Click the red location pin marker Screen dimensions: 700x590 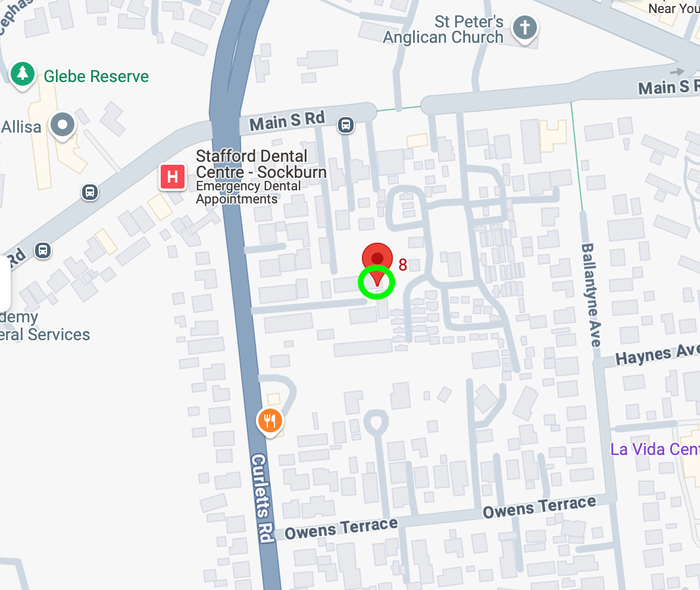tap(377, 263)
